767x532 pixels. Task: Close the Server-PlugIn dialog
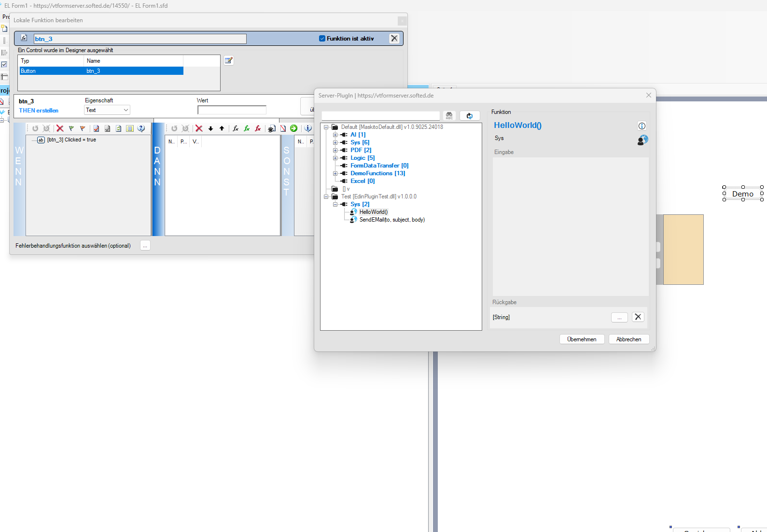point(649,96)
